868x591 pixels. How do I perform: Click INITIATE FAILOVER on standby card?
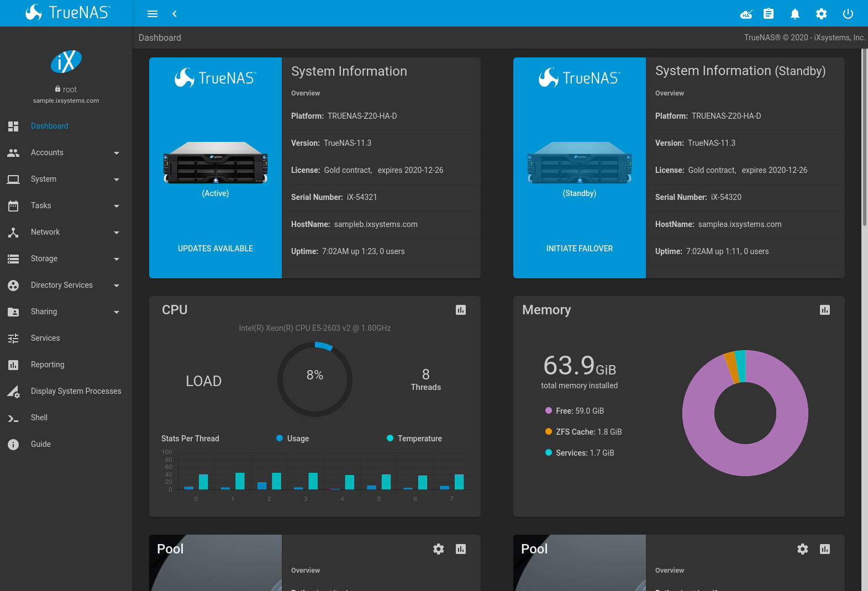pos(580,249)
